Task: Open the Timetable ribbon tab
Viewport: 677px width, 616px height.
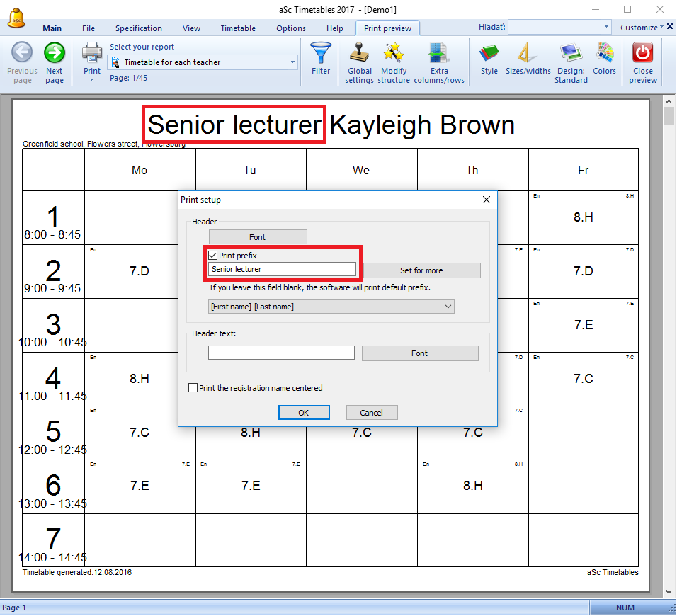Action: (x=238, y=28)
